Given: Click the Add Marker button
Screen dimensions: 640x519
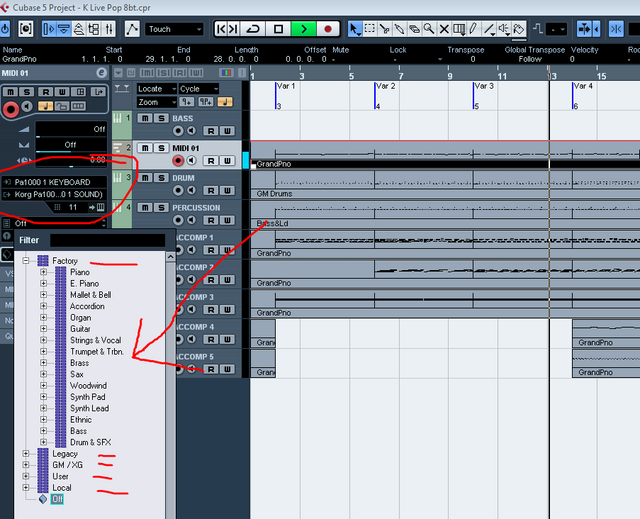Looking at the screenshot, I should coord(187,102).
